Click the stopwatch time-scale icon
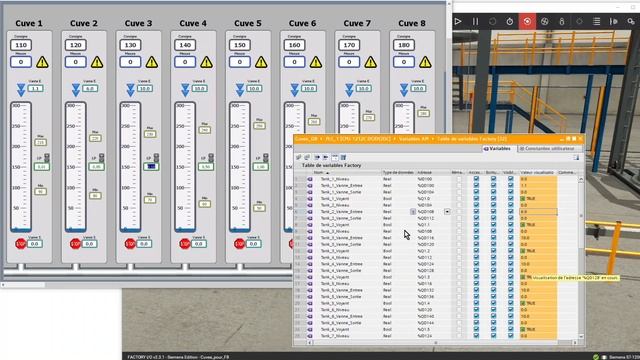The height and width of the screenshot is (360, 640). 510,21
